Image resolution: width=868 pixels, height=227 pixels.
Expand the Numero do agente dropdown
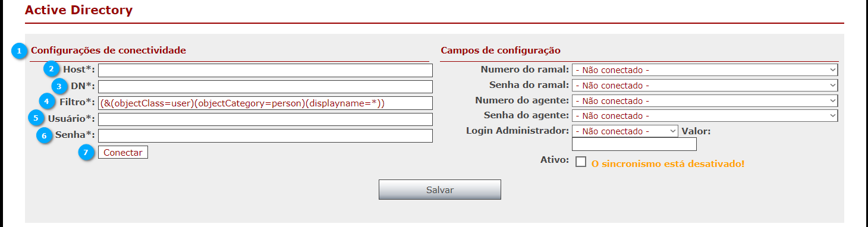tap(705, 100)
